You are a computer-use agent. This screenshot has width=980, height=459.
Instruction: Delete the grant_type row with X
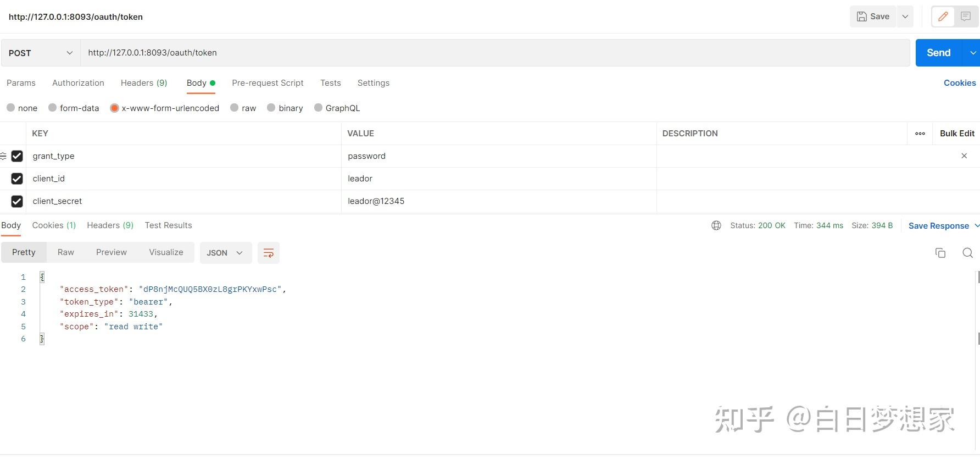click(x=964, y=156)
